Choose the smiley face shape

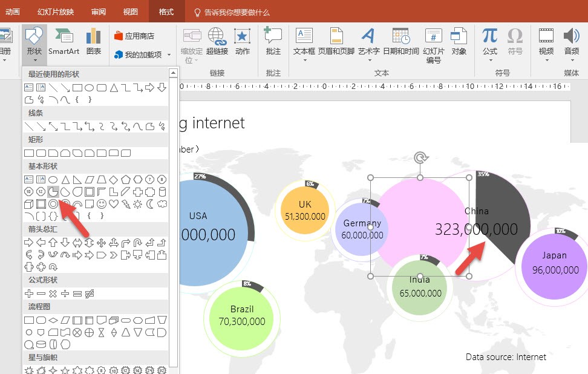click(101, 204)
